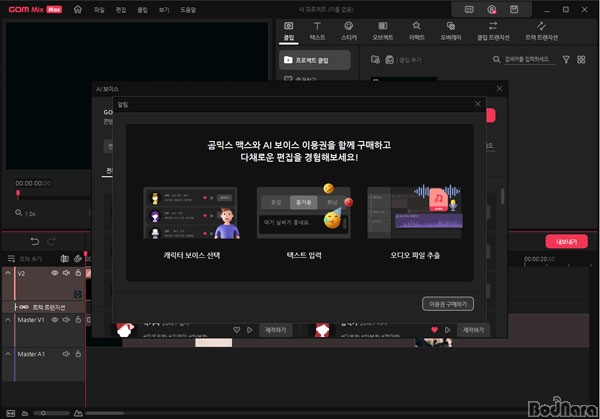Screen dimensions: 600x419
Task: Open the 보기 menu
Action: (x=164, y=10)
